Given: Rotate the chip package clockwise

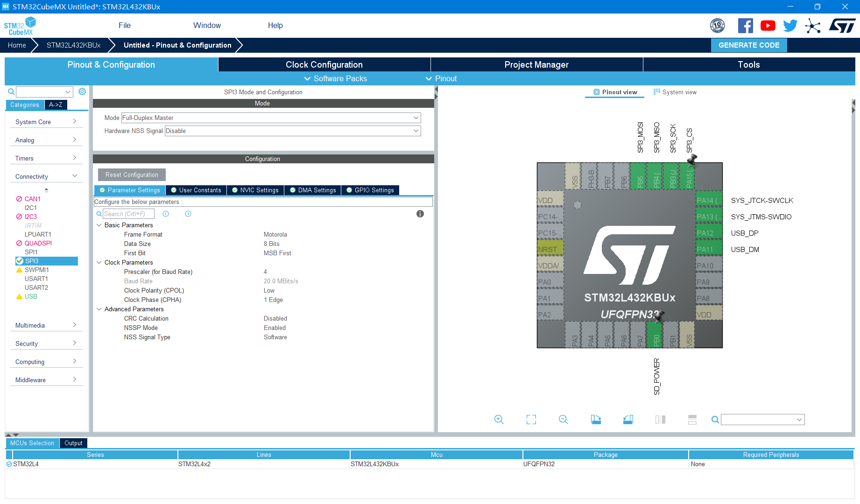Looking at the screenshot, I should point(596,420).
